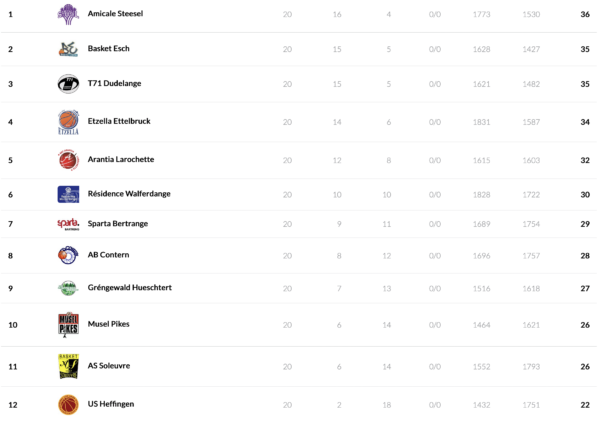
Task: Click the Arantia Larochette team logo
Action: pos(68,160)
